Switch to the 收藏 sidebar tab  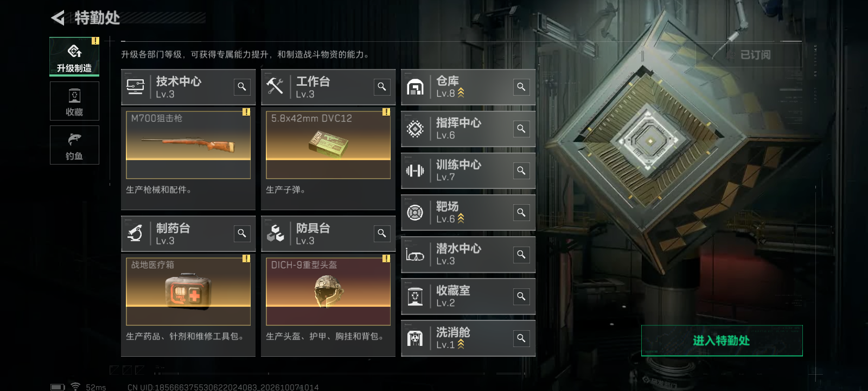click(x=74, y=101)
